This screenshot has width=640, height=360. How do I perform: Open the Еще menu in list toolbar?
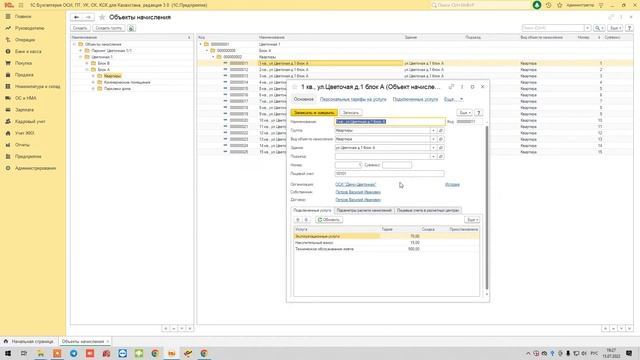tap(616, 28)
